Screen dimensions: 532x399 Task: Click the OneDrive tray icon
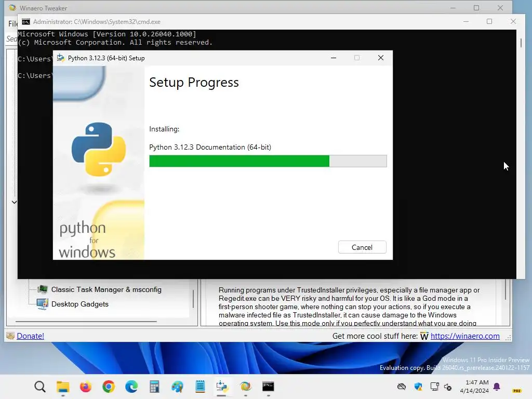(402, 387)
